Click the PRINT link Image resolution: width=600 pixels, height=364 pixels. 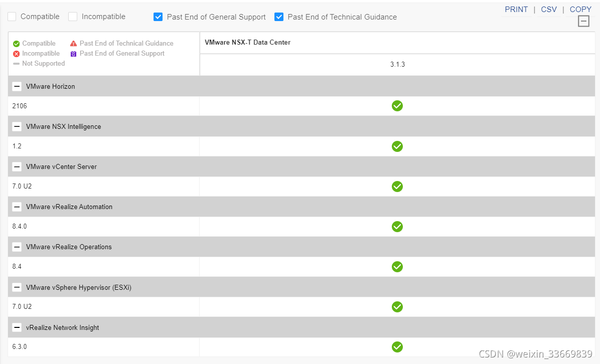pos(516,10)
